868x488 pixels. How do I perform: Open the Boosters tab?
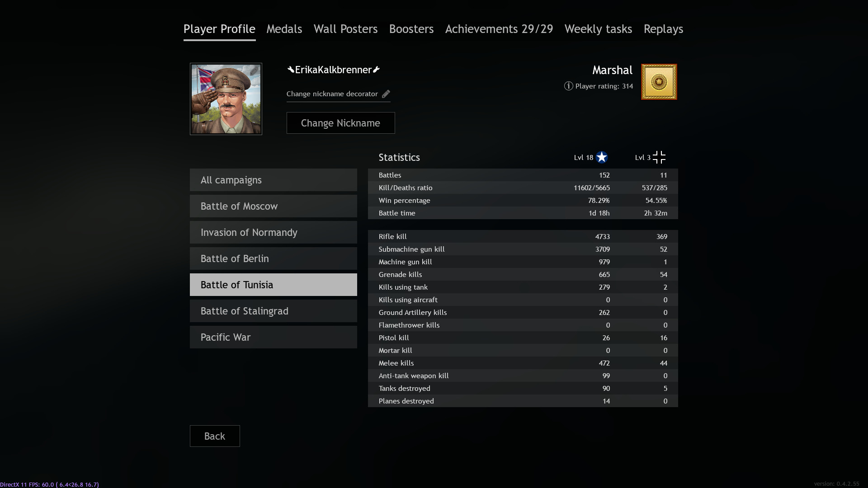pyautogui.click(x=411, y=29)
